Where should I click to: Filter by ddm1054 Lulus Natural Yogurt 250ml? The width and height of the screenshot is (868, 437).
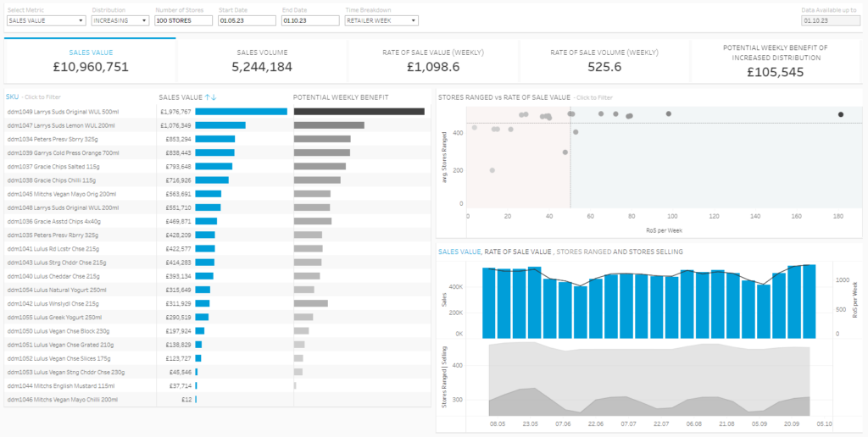pos(57,290)
